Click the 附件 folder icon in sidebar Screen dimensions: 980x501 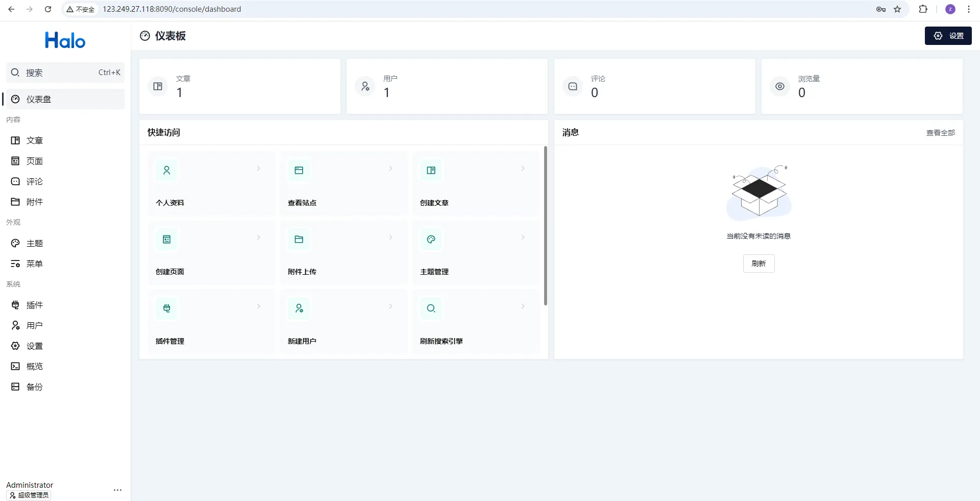point(15,202)
